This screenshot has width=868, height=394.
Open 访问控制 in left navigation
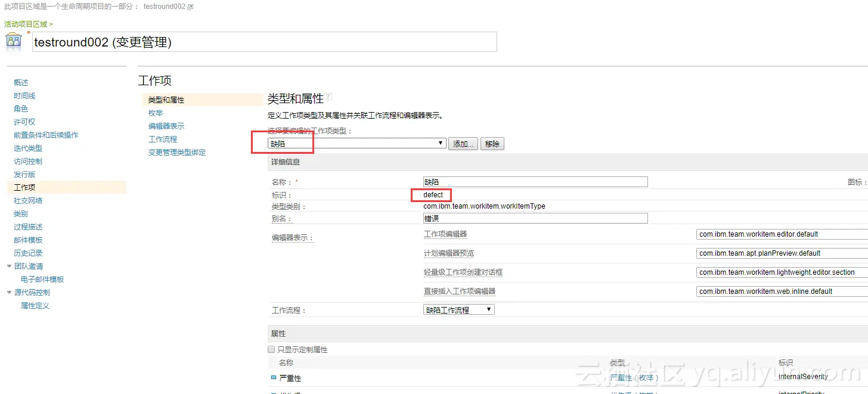pyautogui.click(x=28, y=161)
